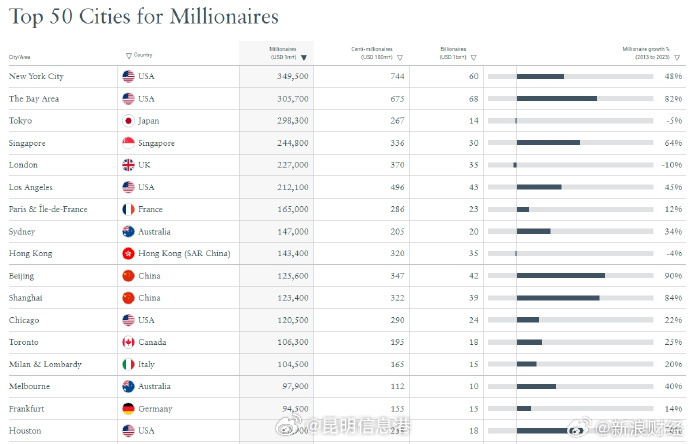
Task: Open the Millionaire growth % filter
Action: pos(677,58)
